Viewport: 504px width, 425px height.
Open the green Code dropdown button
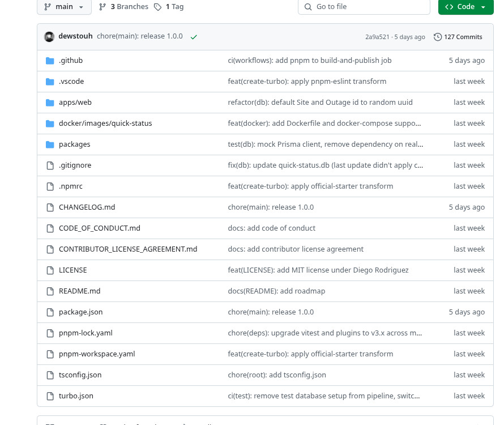coord(465,7)
